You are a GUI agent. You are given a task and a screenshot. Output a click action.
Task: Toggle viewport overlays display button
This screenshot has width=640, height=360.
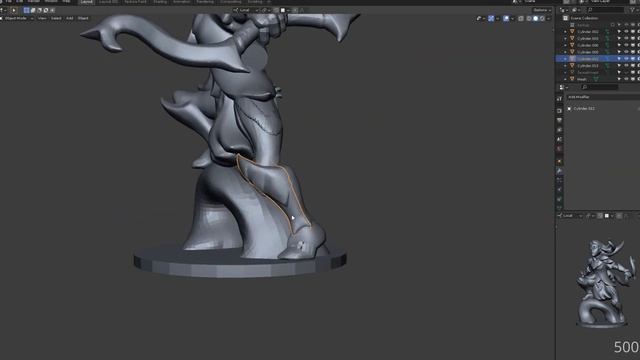[506, 18]
